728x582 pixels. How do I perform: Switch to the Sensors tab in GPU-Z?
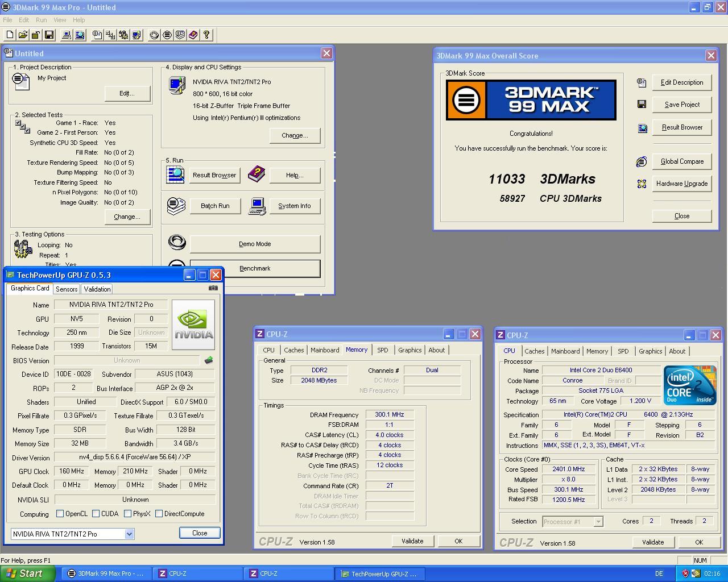pos(67,289)
